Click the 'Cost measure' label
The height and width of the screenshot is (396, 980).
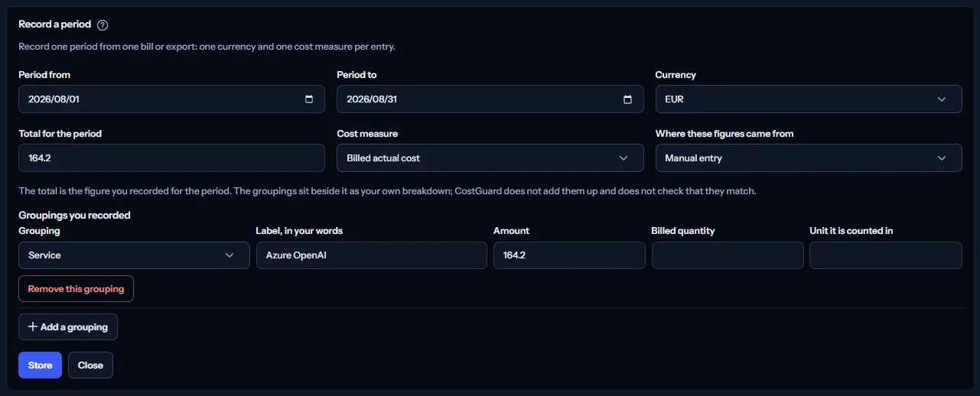[x=367, y=134]
